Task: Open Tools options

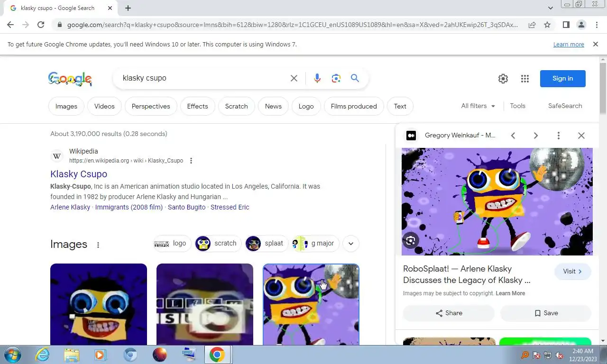Action: click(517, 106)
